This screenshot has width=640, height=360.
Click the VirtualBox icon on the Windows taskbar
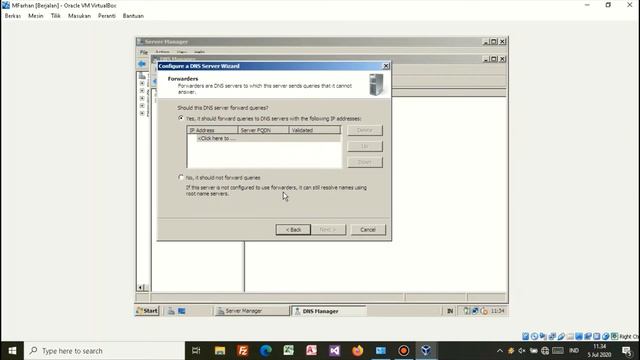[x=426, y=351]
